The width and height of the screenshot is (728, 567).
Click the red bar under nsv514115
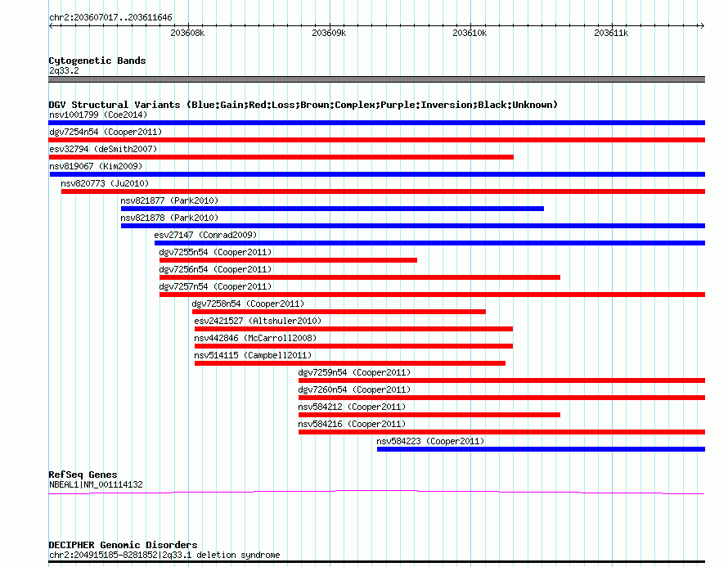click(350, 363)
